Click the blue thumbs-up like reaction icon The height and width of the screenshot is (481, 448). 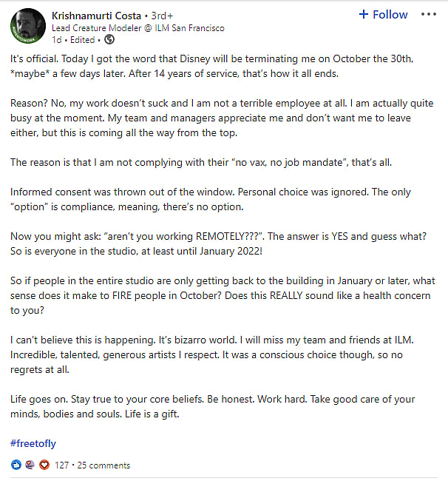point(17,465)
